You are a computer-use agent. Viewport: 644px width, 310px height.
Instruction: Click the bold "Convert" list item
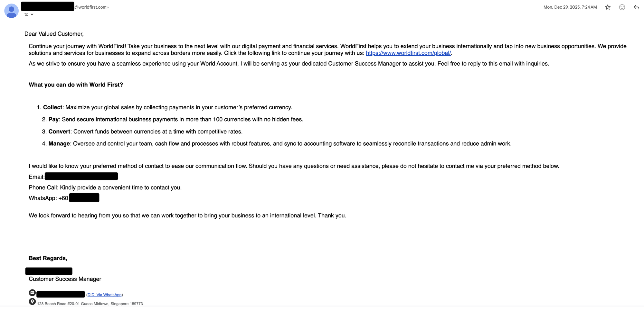point(59,132)
